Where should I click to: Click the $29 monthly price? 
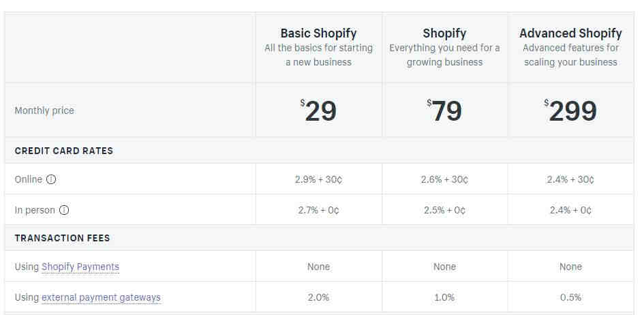tap(318, 111)
